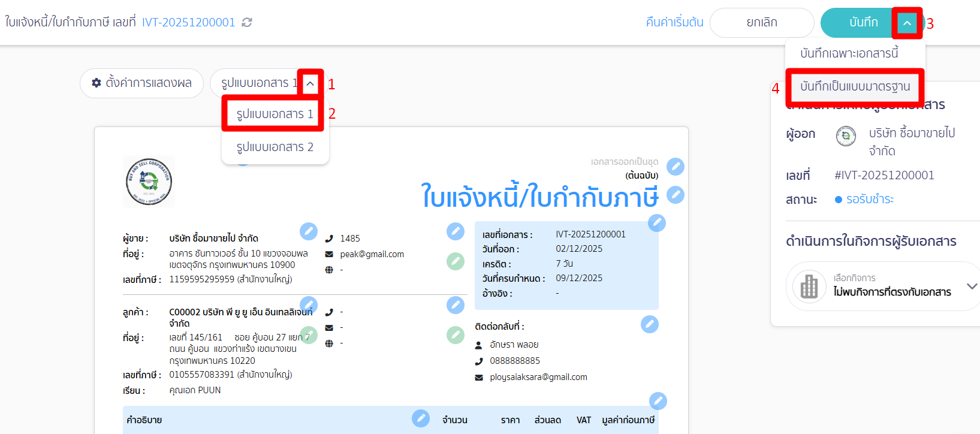Screen dimensions: 980x434
Task: Click the credit value 7 วัน
Action: [565, 264]
